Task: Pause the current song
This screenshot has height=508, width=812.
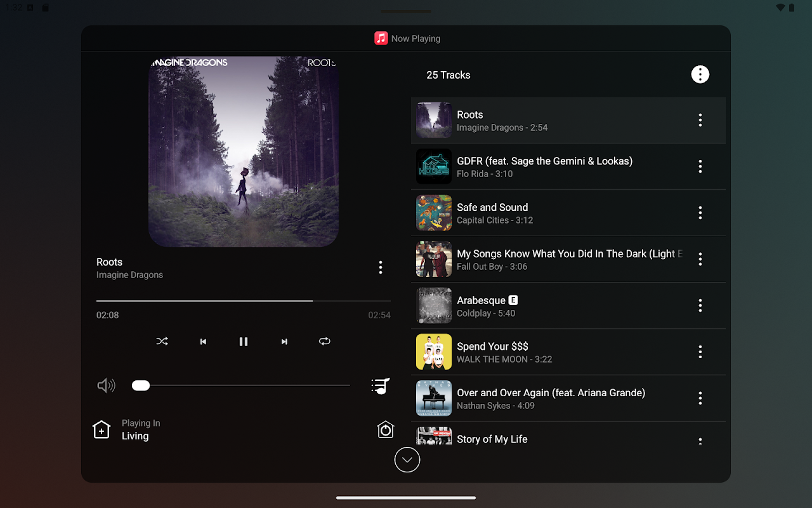Action: click(x=244, y=342)
